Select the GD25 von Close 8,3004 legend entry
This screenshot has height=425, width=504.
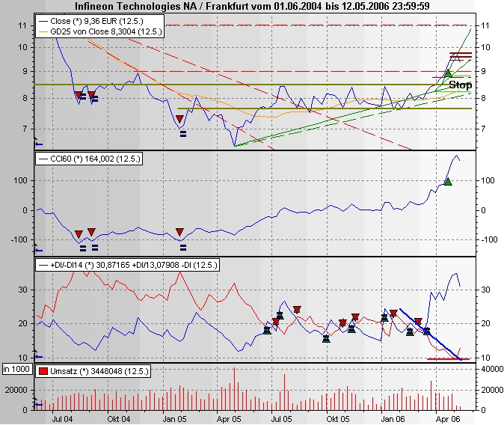pyautogui.click(x=100, y=31)
